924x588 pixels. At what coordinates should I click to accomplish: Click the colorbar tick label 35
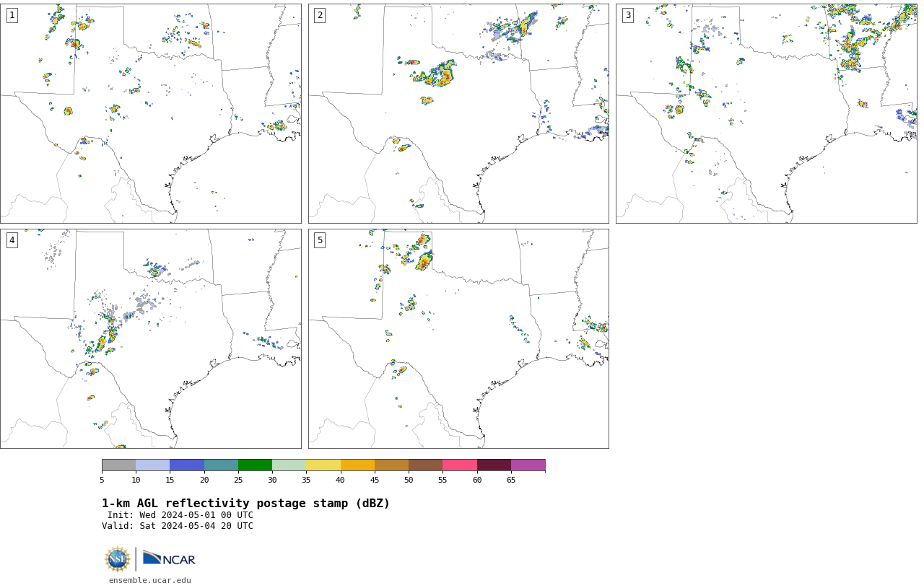306,480
